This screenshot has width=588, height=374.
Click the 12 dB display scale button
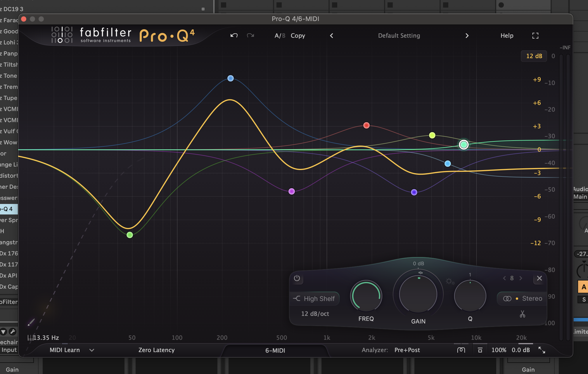coord(534,56)
